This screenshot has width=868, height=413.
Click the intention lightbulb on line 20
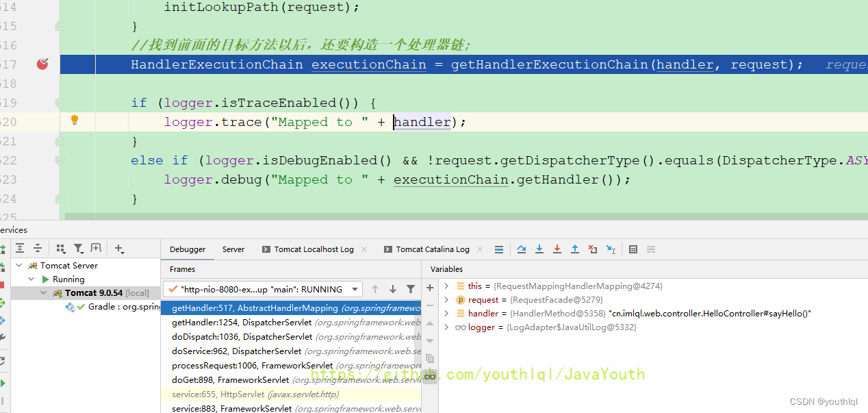75,121
